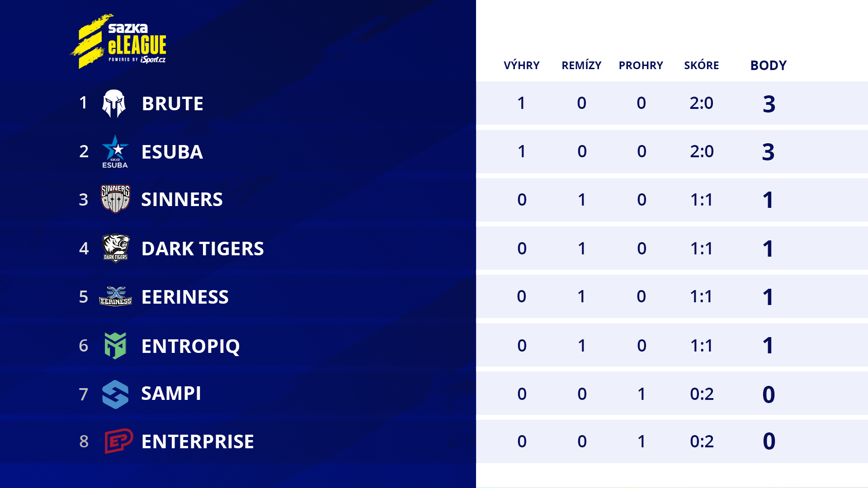Click the ENTERPRISE team name
Screen dimensions: 868x488
pyautogui.click(x=198, y=442)
